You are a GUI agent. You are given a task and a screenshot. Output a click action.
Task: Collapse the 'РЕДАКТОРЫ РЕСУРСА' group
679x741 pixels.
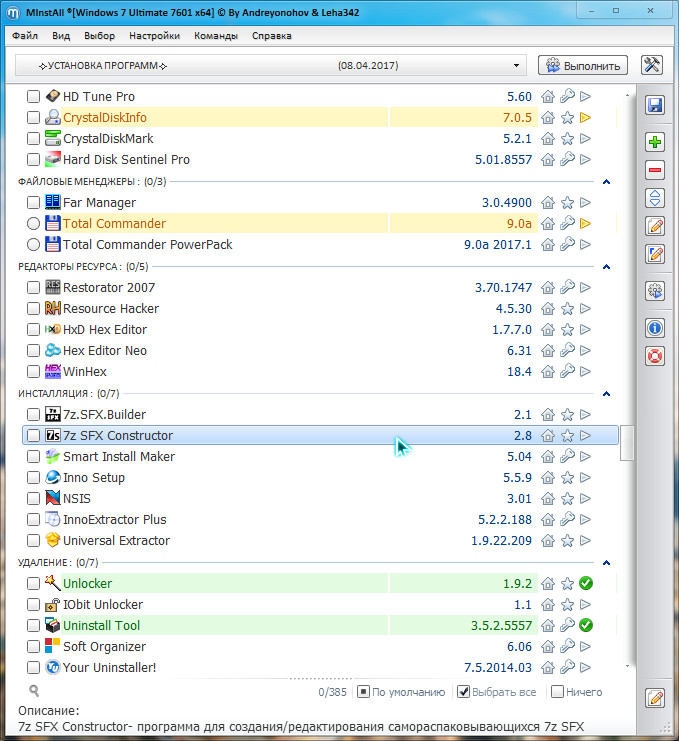coord(607,267)
